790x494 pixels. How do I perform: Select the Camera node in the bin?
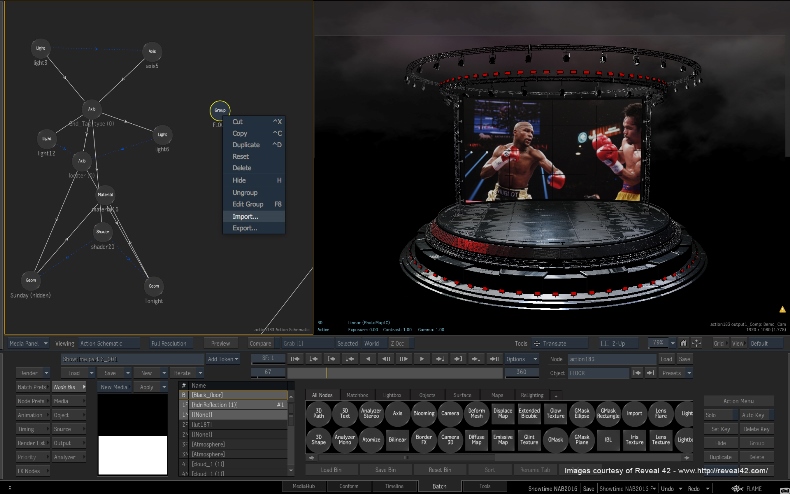click(x=450, y=413)
